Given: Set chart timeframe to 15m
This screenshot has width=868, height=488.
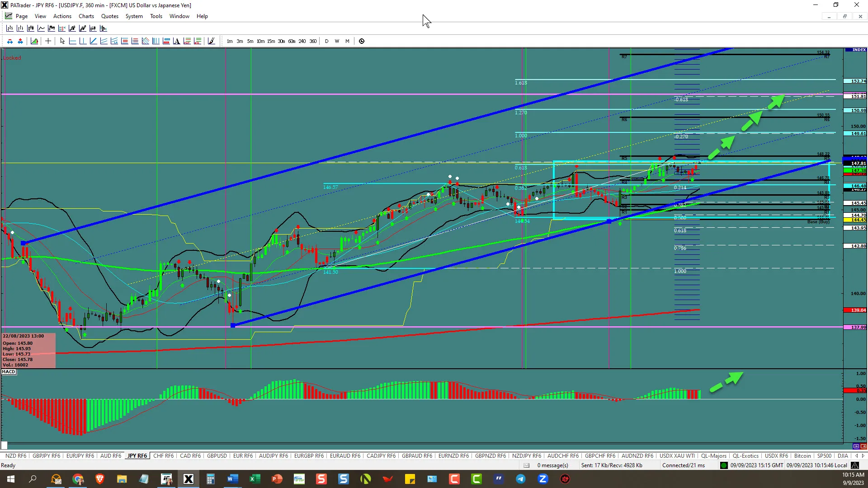Looking at the screenshot, I should 271,41.
